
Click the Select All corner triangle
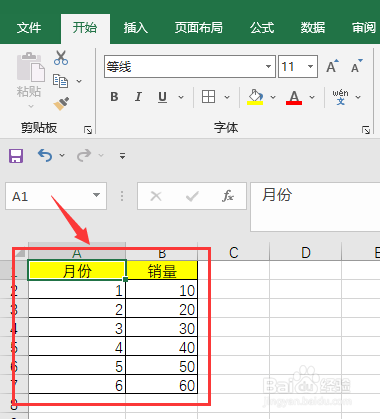click(20, 252)
